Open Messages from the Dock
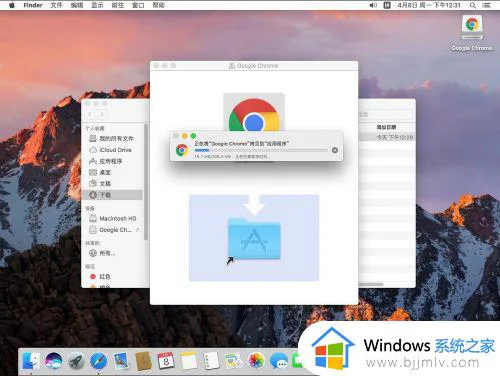The image size is (500, 376). pos(279,361)
